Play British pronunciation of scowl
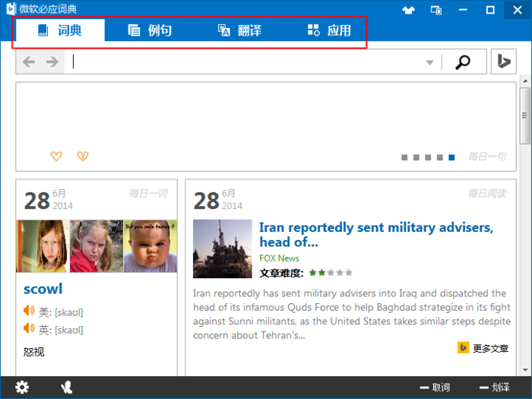 point(30,329)
